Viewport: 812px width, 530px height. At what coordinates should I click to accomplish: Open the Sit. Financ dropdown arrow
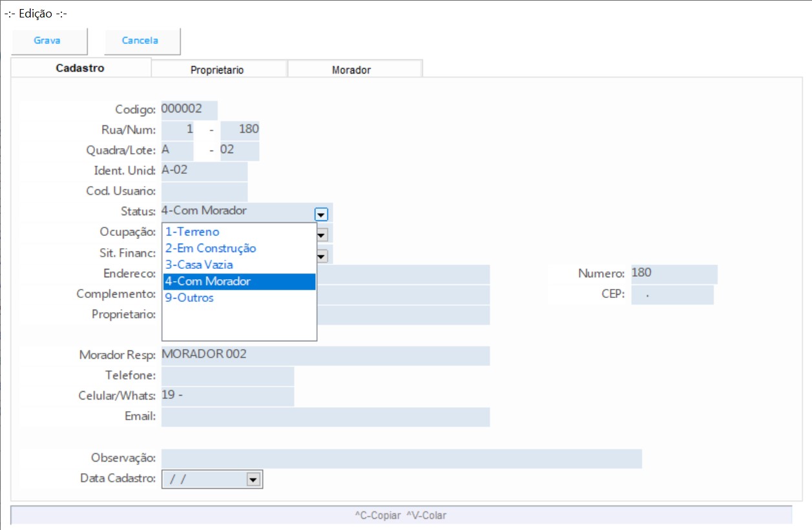(x=321, y=256)
